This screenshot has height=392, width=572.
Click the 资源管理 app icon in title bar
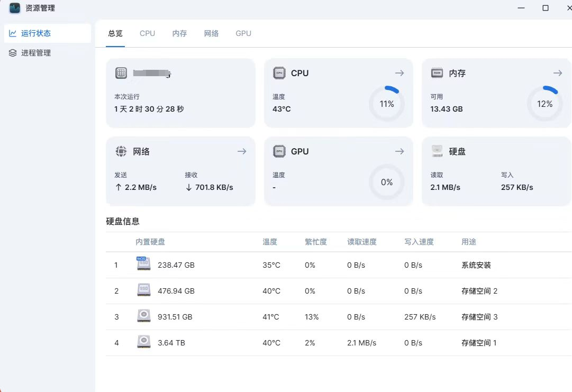point(15,8)
